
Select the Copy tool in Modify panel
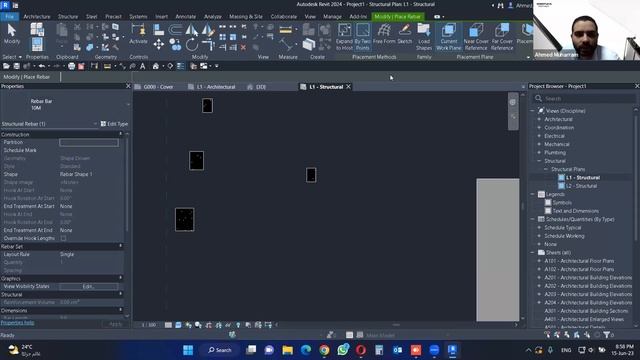[176, 44]
